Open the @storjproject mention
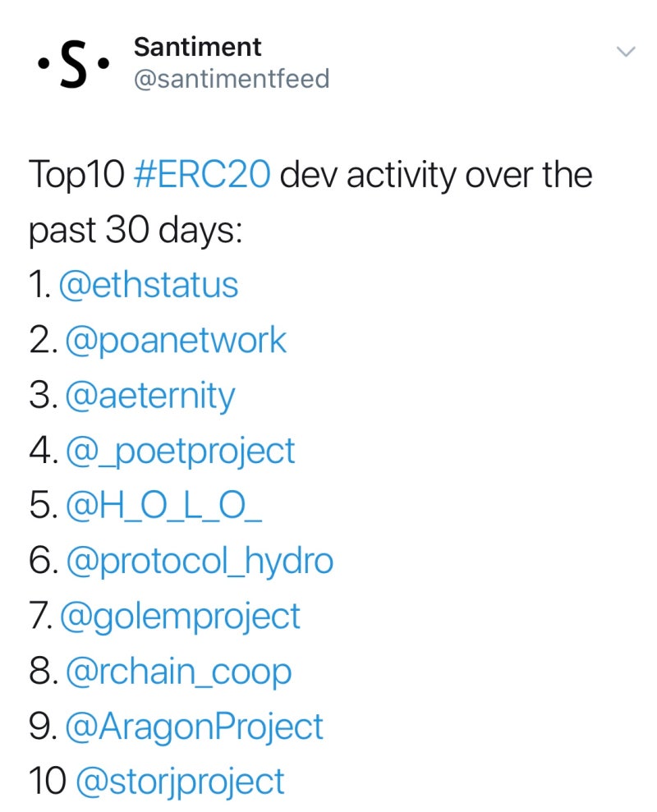657x812 pixels. tap(180, 782)
